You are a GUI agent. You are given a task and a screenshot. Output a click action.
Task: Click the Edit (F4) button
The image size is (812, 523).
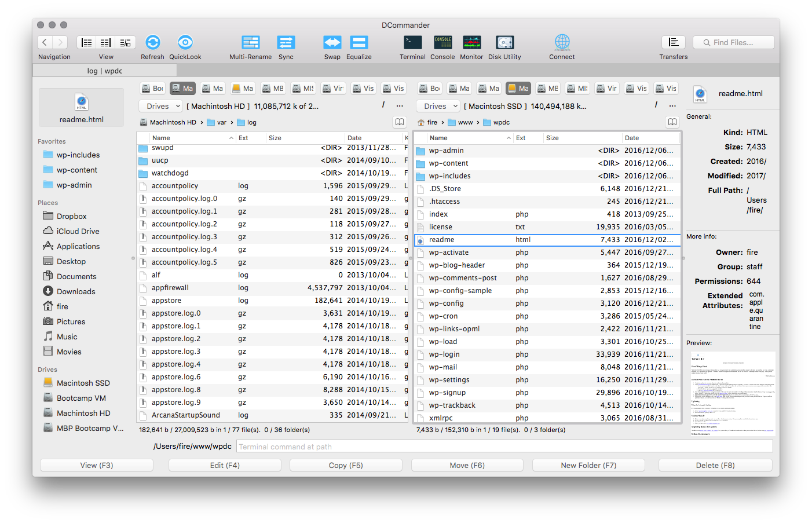click(225, 465)
